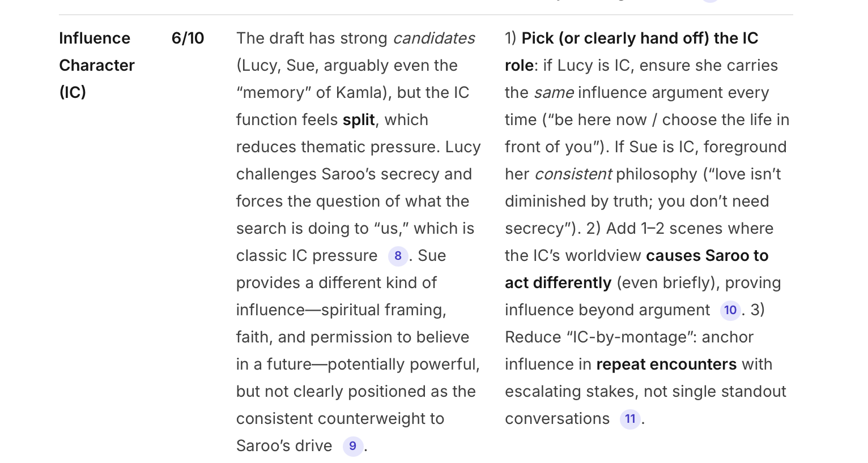Click the italic word 'candidates'
Screen dimensions: 868x463
tap(433, 38)
